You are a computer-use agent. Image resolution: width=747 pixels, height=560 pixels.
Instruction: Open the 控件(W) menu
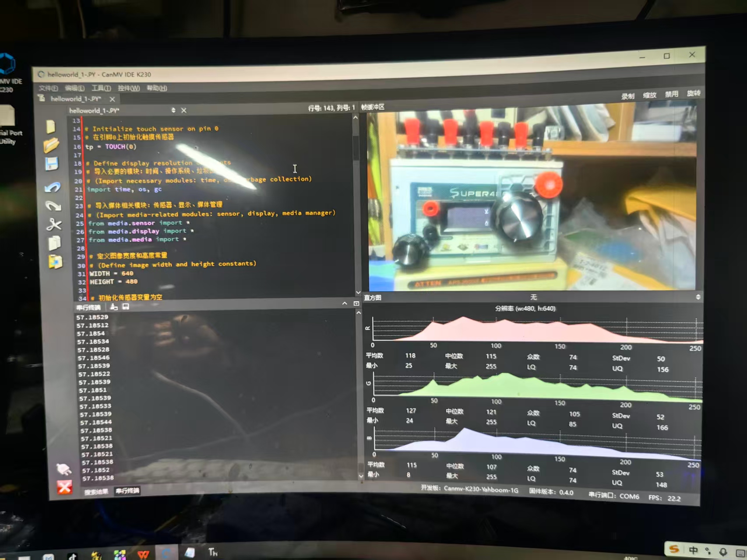(x=129, y=88)
